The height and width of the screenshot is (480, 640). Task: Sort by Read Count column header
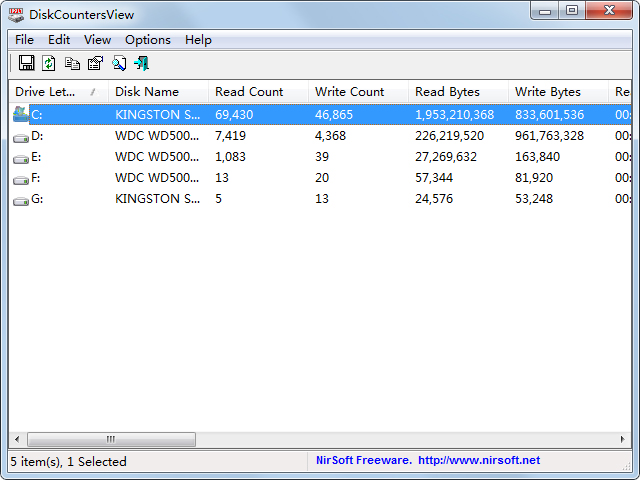[x=258, y=91]
